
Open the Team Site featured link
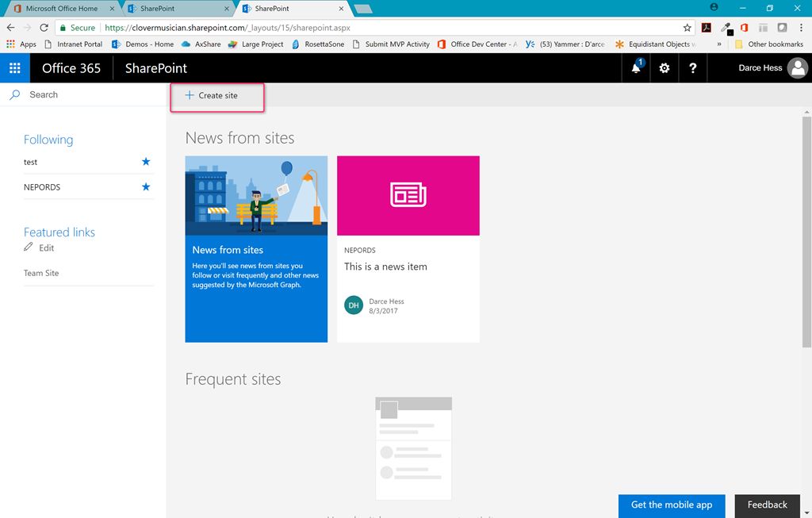[x=41, y=273]
